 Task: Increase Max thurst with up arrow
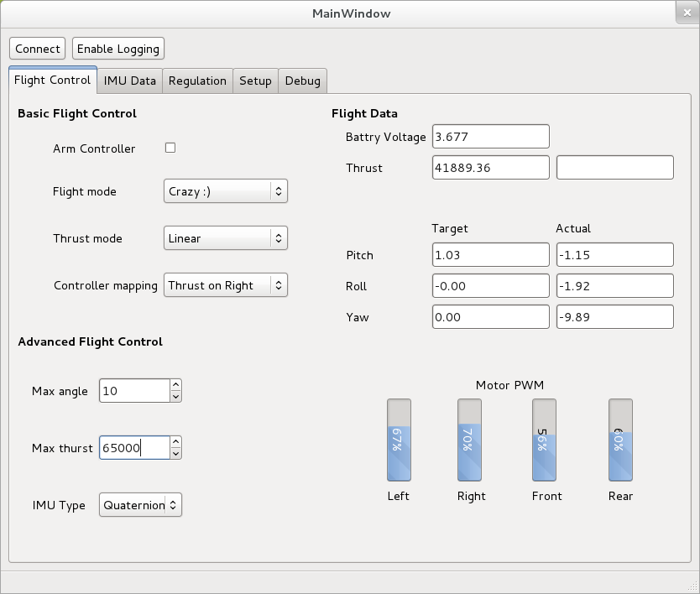(176, 442)
